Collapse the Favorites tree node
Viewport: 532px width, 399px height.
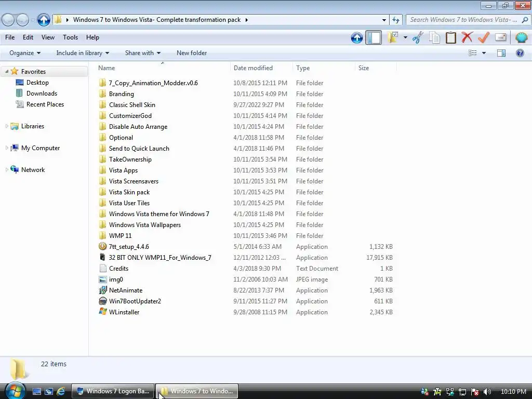point(7,71)
